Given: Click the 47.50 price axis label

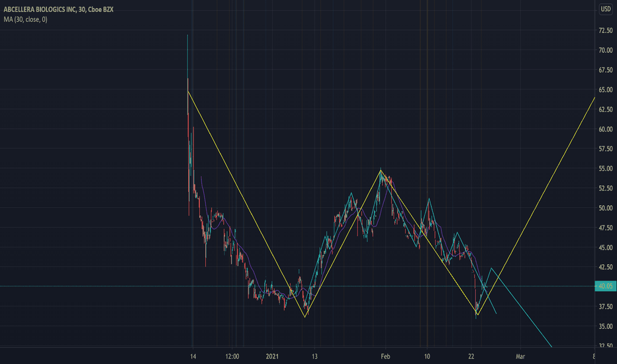Looking at the screenshot, I should [x=606, y=228].
